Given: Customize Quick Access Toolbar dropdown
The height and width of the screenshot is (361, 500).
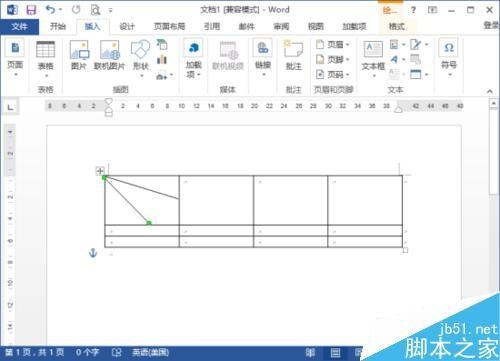Looking at the screenshot, I should click(110, 10).
